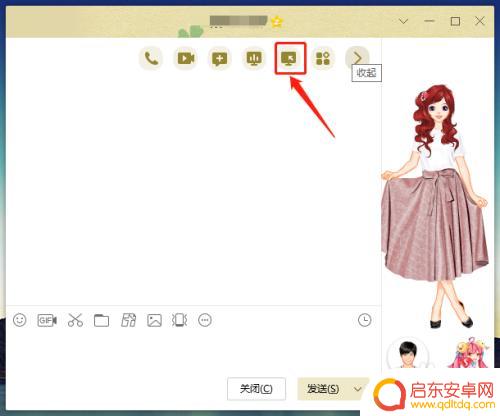Open the apps grid icon

[323, 59]
